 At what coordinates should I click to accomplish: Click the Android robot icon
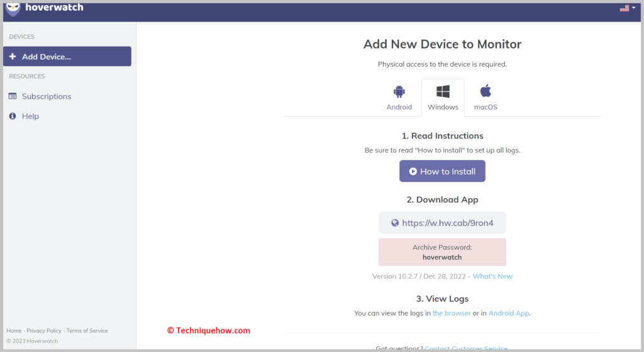click(399, 91)
